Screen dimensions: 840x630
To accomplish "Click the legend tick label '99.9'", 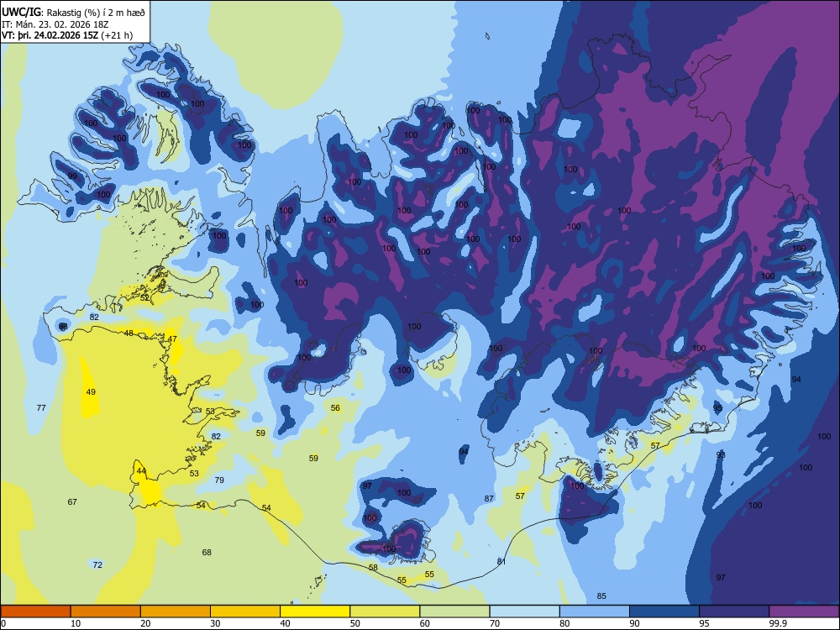I will pos(777,623).
